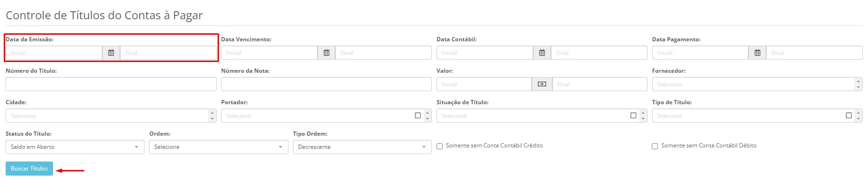Screen dimensions: 868x185
Task: Click the Buscar Títulos button
Action: pyautogui.click(x=29, y=169)
